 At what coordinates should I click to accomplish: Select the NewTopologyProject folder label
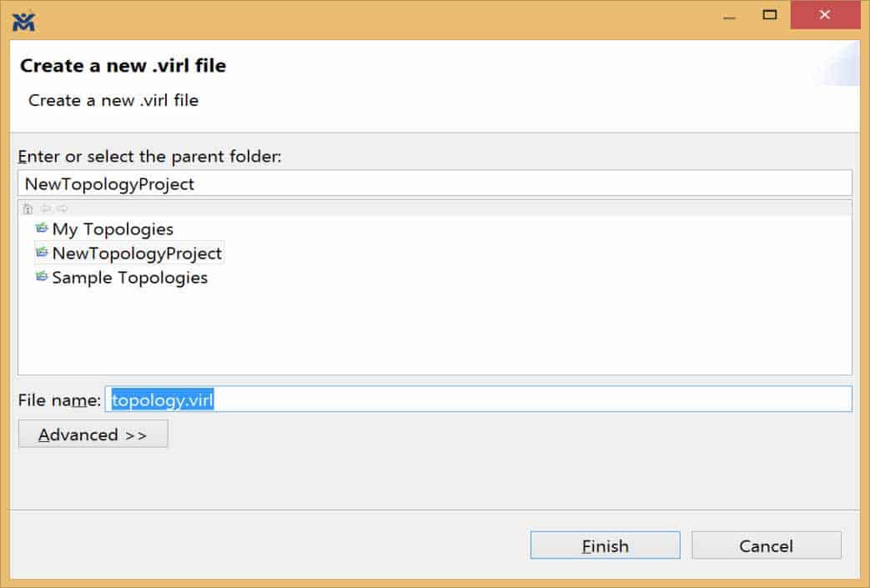coord(137,254)
